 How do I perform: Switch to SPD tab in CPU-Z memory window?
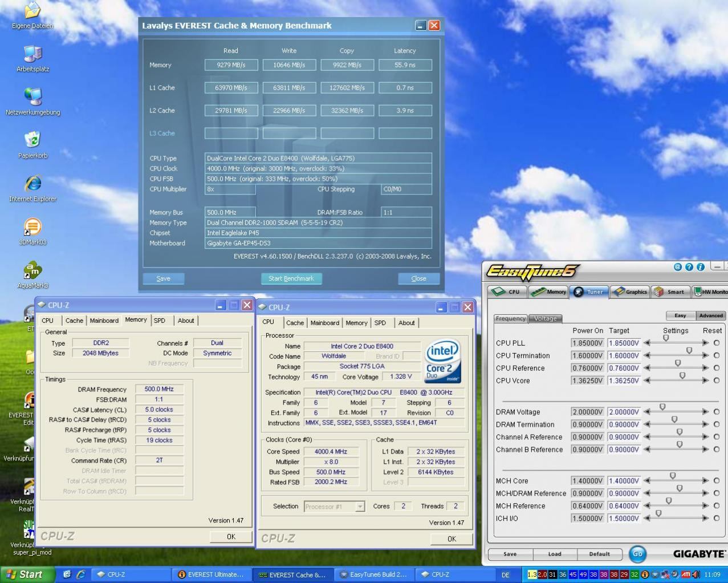[160, 321]
